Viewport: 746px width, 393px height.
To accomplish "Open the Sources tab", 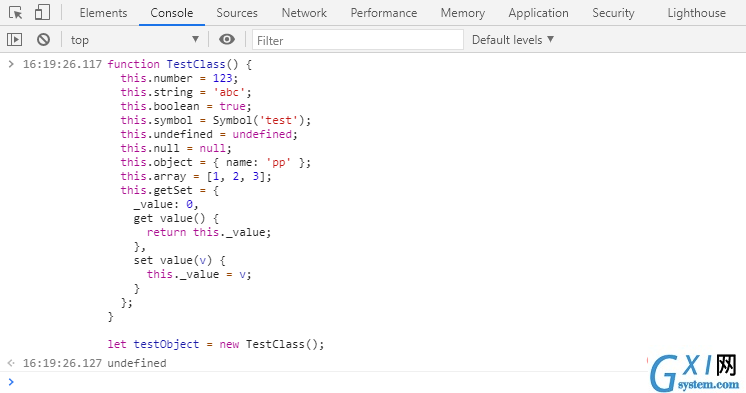I will click(237, 13).
